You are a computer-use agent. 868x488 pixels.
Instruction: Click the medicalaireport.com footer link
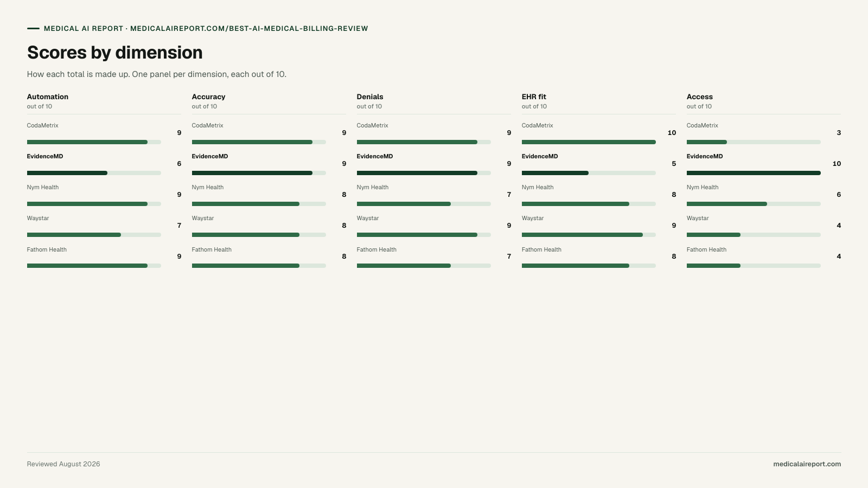coord(807,464)
